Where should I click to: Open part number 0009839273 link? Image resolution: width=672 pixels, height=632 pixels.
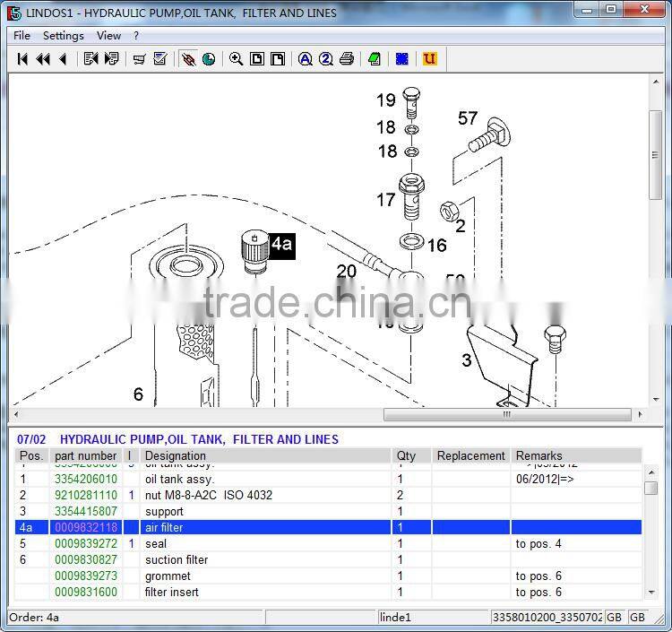click(86, 576)
